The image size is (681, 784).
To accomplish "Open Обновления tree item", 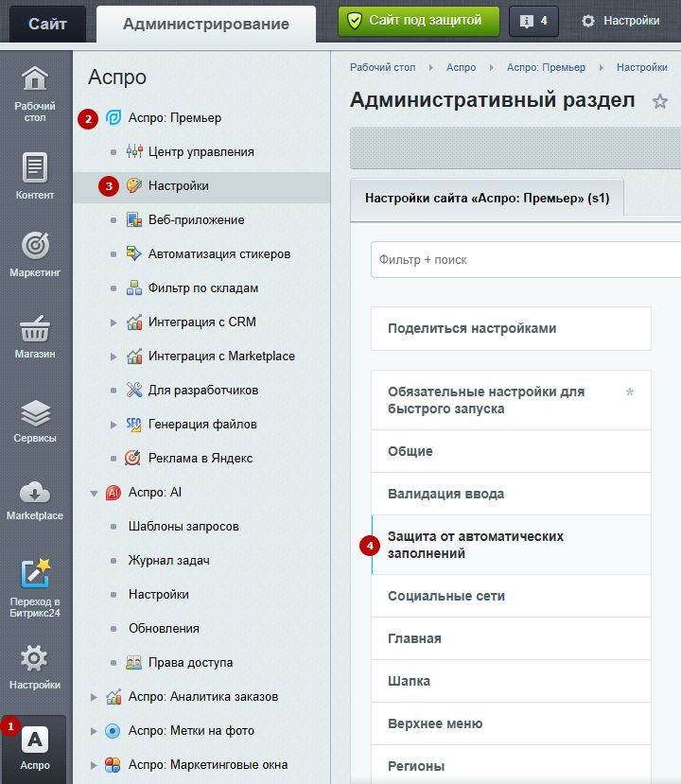I will [x=164, y=629].
